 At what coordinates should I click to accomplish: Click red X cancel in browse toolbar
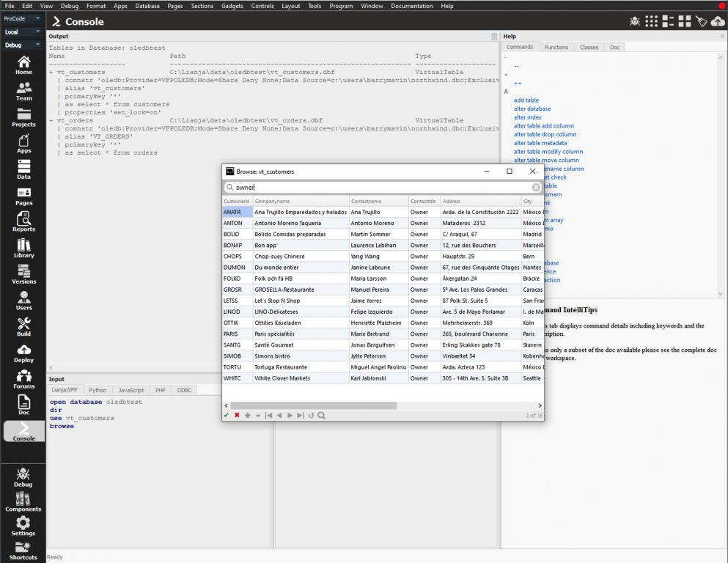(x=237, y=416)
